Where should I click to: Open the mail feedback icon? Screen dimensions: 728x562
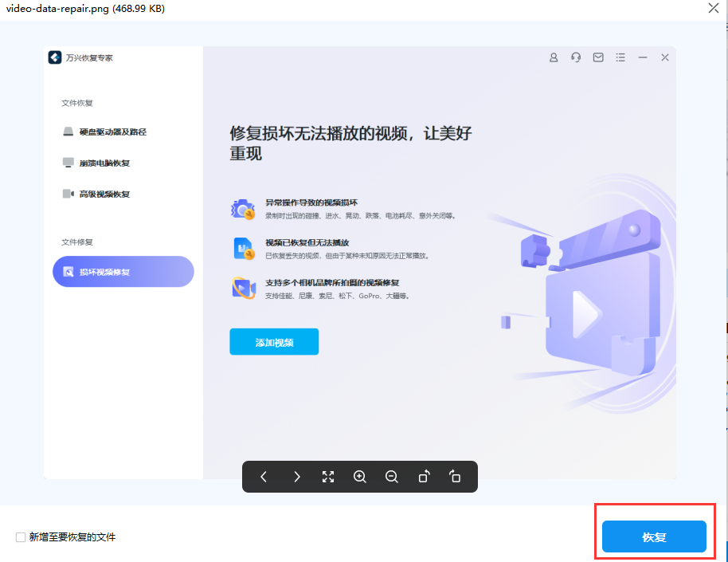(598, 57)
